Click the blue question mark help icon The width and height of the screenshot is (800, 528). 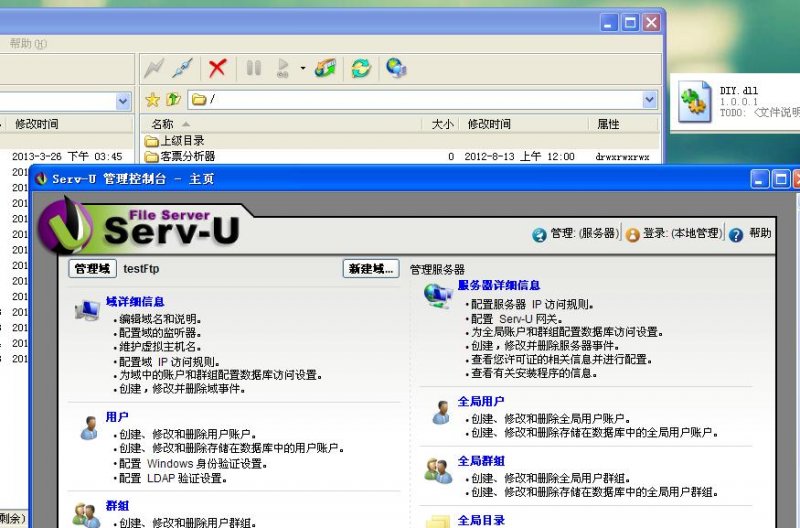[x=736, y=235]
